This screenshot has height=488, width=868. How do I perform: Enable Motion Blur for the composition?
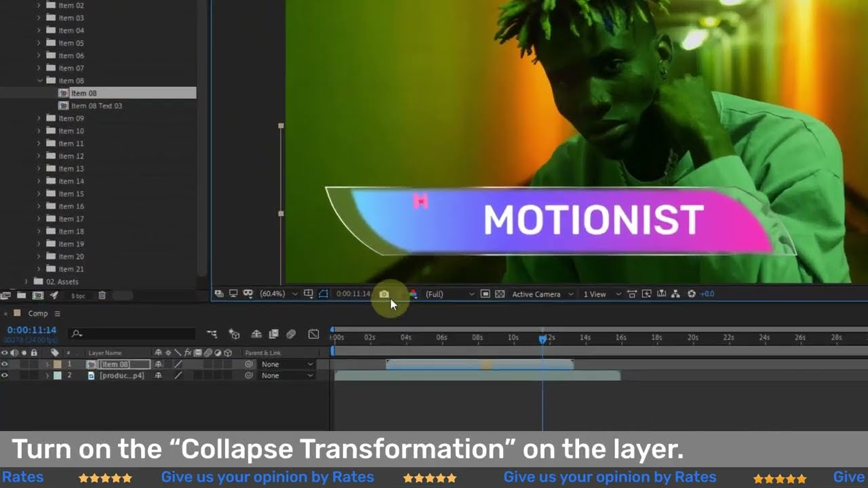(x=291, y=334)
